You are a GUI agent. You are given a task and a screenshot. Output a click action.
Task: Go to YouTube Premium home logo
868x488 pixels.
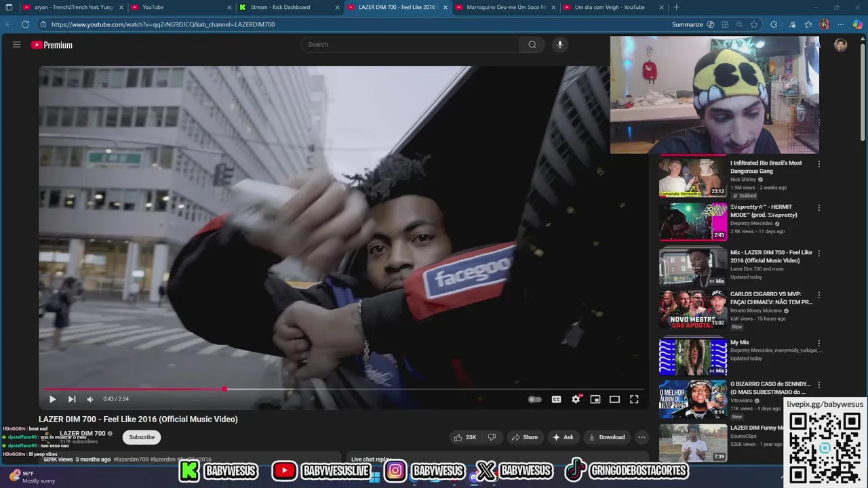tap(52, 45)
